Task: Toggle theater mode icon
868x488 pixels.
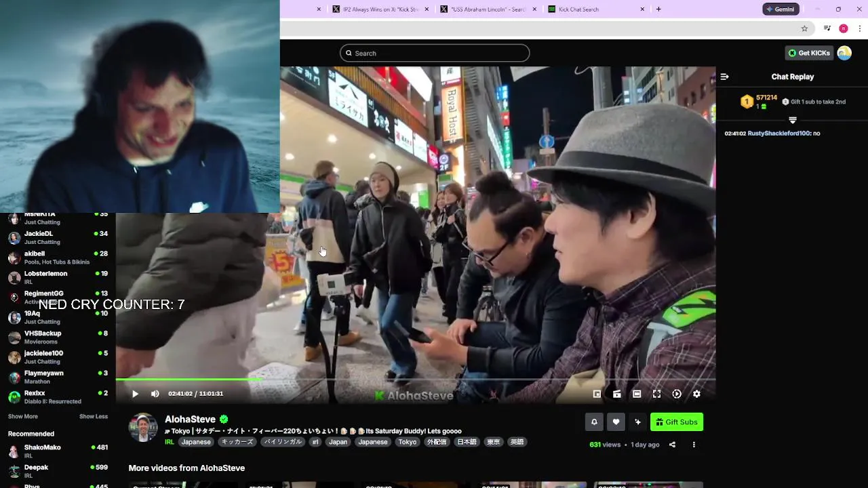Action: point(637,394)
